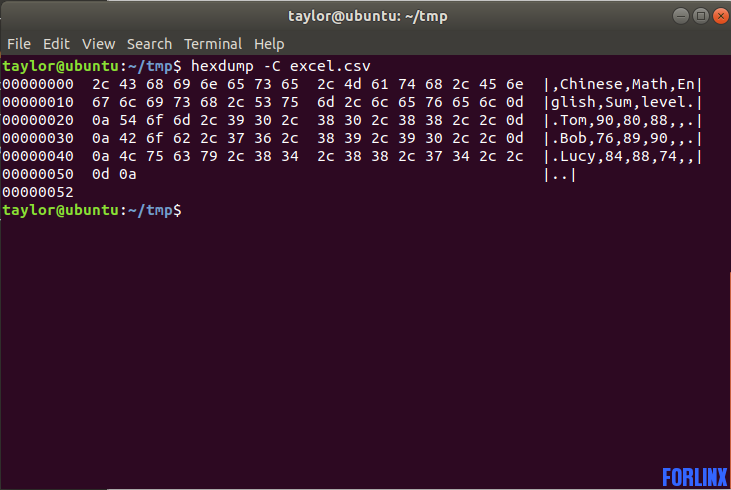Click the ASCII text '.Lucy,84,88,74,,'
This screenshot has width=731, height=490.
[623, 156]
